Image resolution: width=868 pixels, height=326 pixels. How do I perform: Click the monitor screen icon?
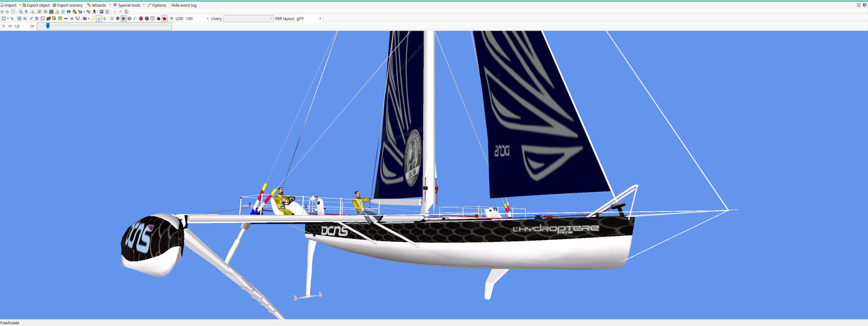tap(102, 12)
